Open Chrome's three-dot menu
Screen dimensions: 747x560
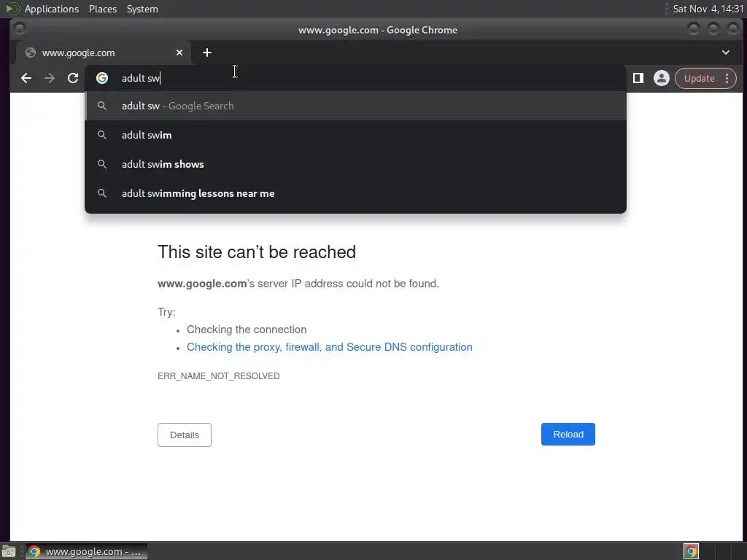(727, 78)
